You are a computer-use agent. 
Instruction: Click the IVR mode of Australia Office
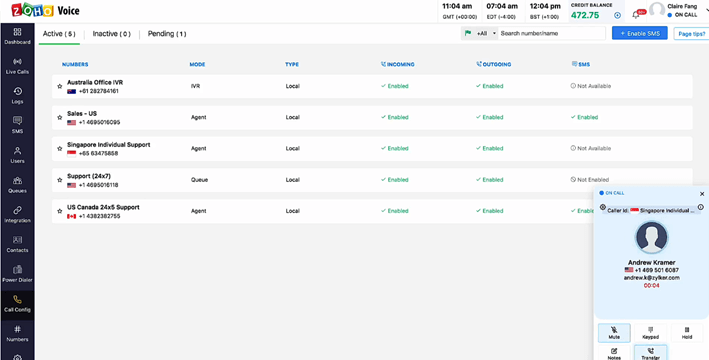click(x=195, y=86)
